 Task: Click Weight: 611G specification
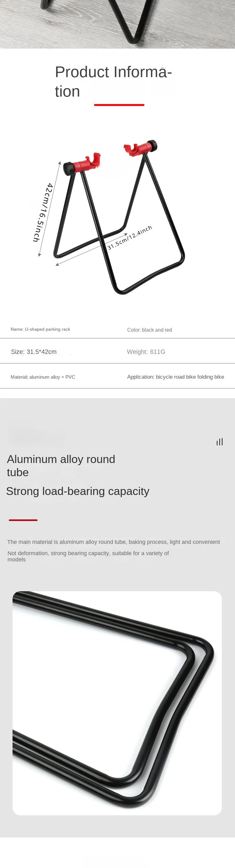146,352
